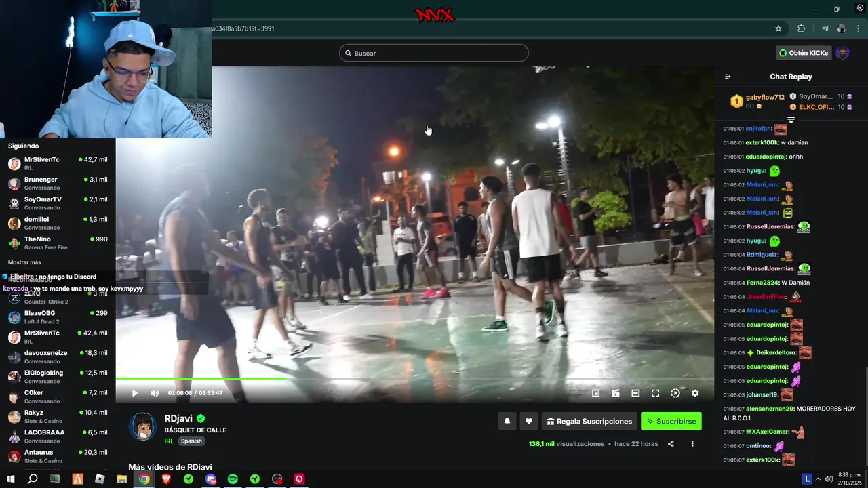The height and width of the screenshot is (488, 868).
Task: Click the browser profile icon
Action: (842, 28)
